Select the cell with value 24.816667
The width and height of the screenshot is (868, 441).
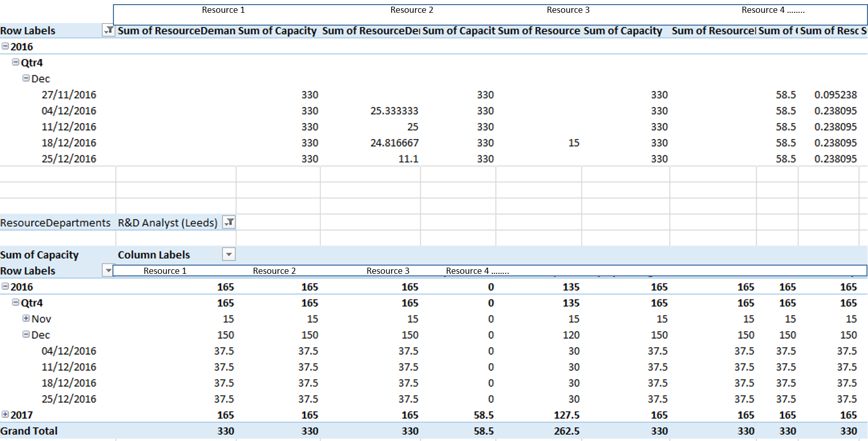(394, 143)
